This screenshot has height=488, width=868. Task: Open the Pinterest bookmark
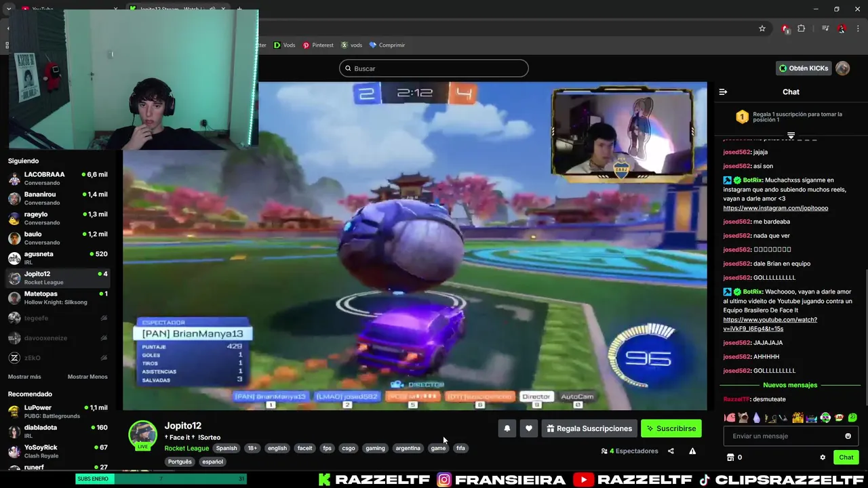coord(318,45)
